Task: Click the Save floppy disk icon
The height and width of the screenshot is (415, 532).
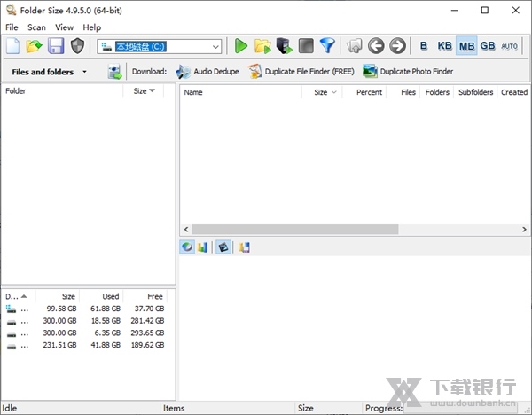Action: 56,46
